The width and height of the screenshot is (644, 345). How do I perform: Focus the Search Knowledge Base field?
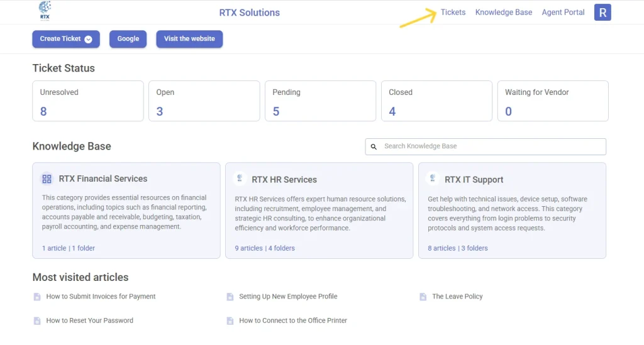click(486, 146)
